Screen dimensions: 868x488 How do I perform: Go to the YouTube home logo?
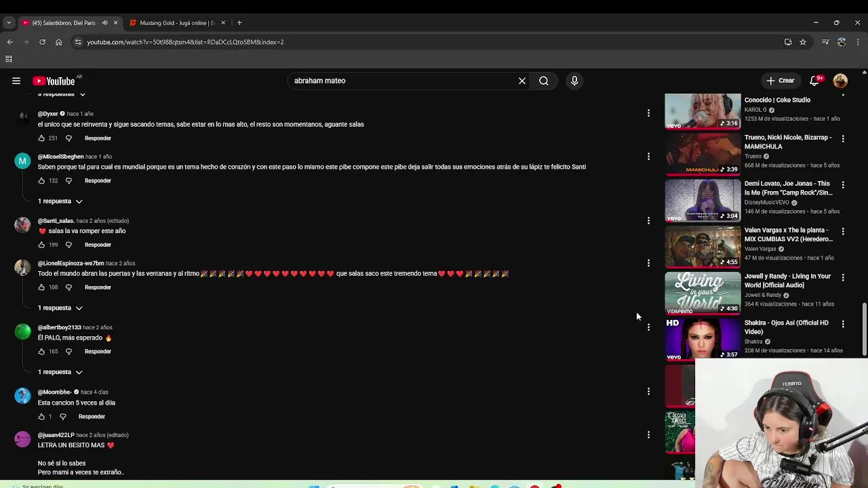[54, 81]
